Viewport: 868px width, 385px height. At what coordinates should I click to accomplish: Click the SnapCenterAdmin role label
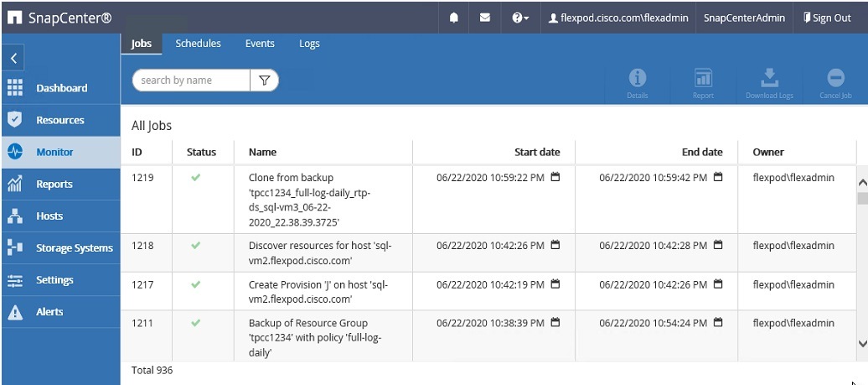coord(744,18)
